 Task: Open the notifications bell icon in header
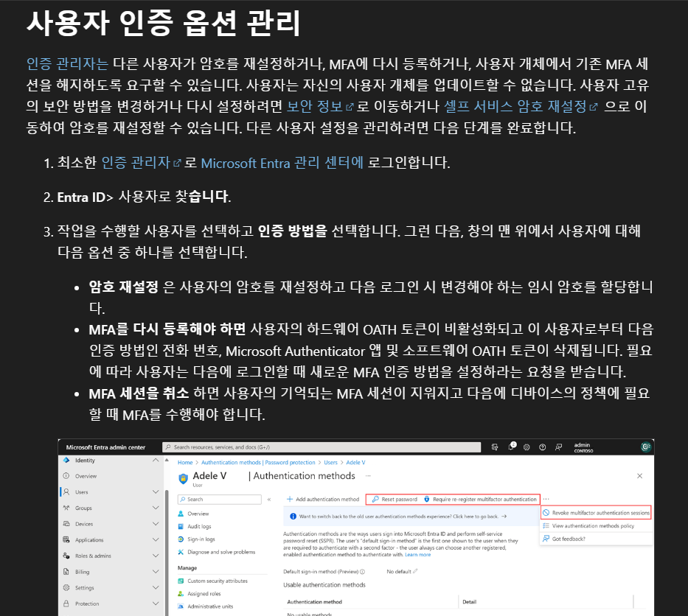pos(512,447)
